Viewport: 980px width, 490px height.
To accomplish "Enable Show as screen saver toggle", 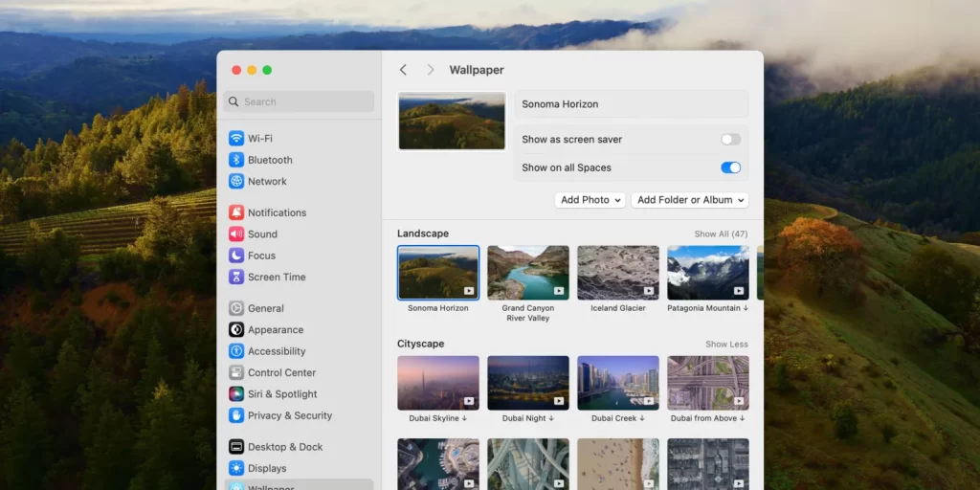I will [x=730, y=140].
